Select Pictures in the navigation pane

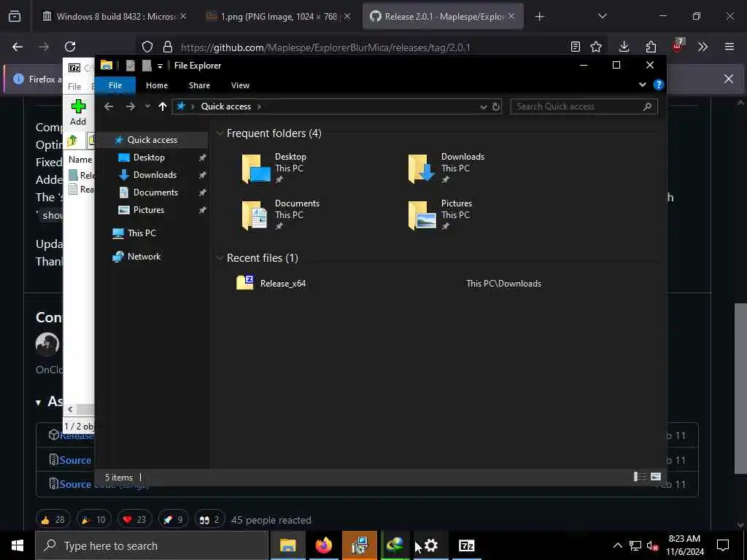point(148,210)
